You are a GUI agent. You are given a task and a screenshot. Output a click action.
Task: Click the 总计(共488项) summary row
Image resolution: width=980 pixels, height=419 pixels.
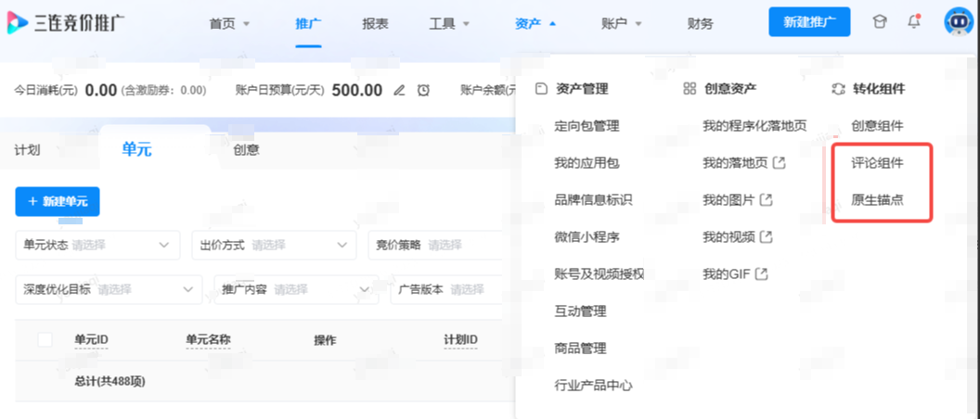(x=110, y=380)
